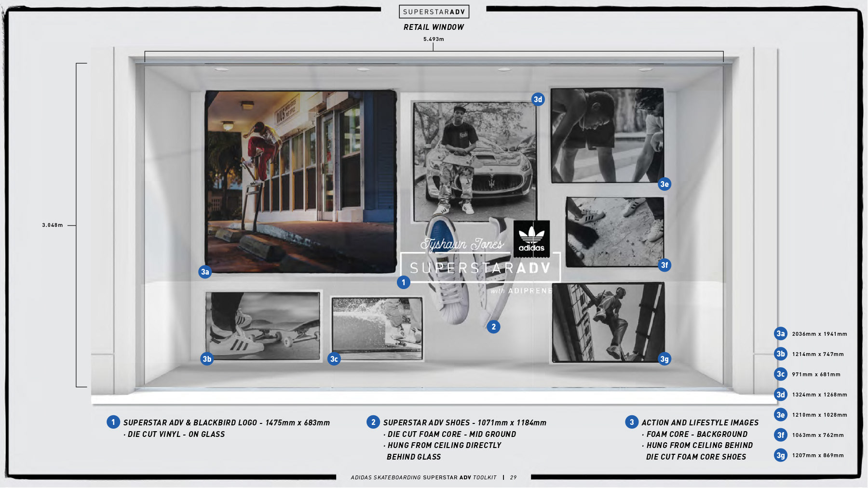
Task: Open the low-angle skater jumping rail photo
Action: [608, 322]
